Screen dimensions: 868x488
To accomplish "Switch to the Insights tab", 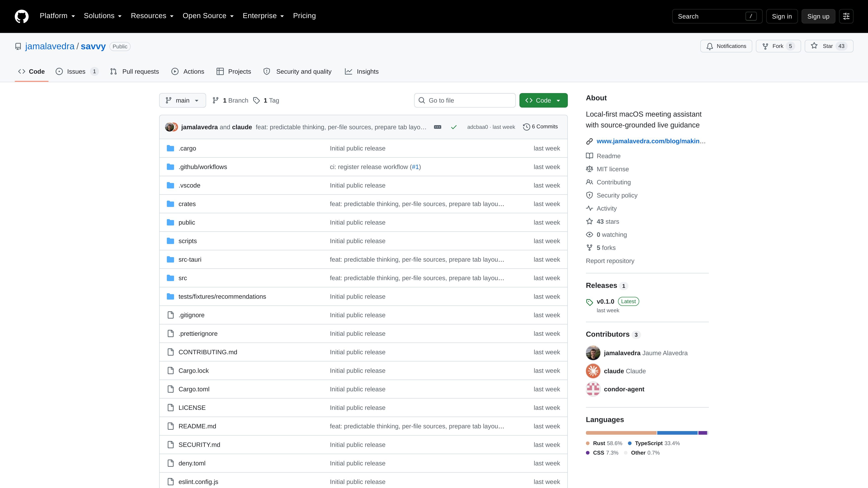I will coord(362,71).
